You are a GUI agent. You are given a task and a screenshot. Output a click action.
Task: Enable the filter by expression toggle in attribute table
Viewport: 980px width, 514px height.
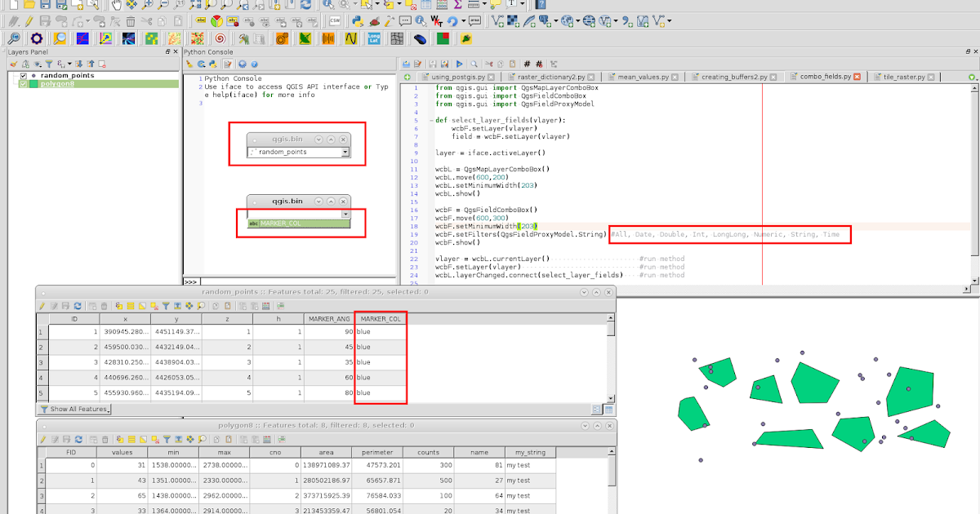(x=167, y=306)
